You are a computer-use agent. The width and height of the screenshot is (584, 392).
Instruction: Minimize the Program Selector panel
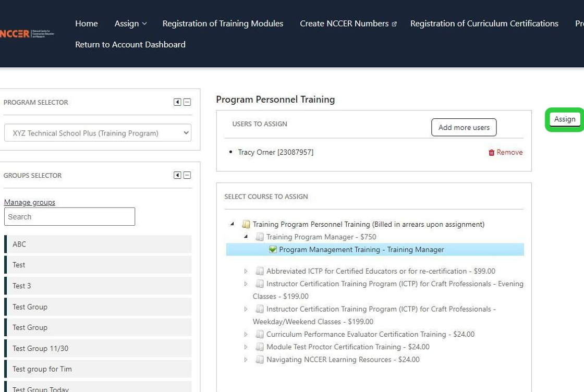[187, 102]
